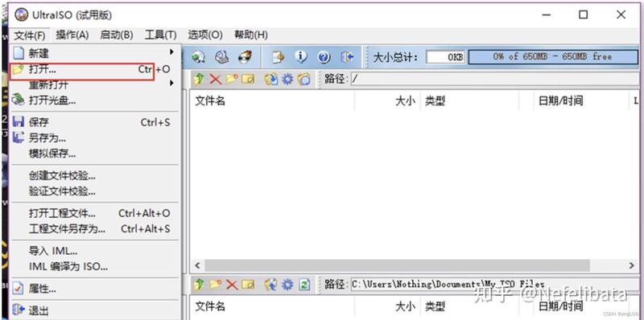Screen dimensions: 644x320
Task: Click the red X delete icon in upper pane
Action: 215,79
